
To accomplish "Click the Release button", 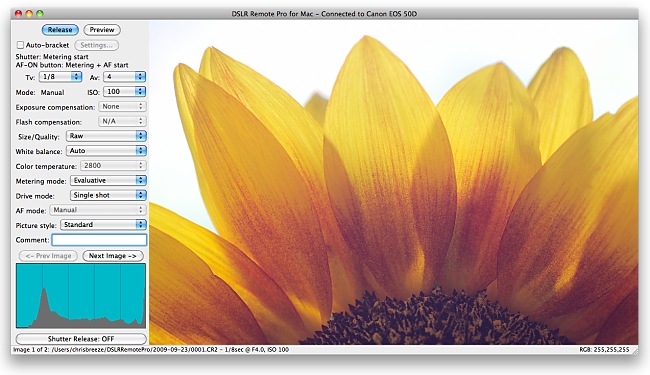I will click(60, 30).
